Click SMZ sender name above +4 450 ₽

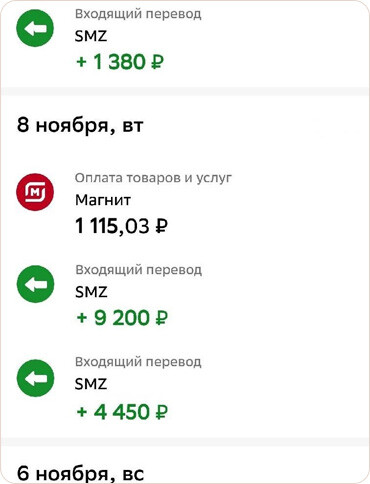point(91,384)
